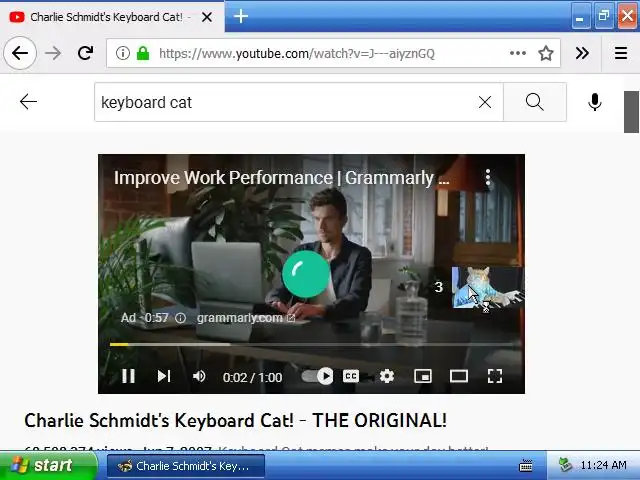
Task: Mute the video volume
Action: pyautogui.click(x=199, y=376)
